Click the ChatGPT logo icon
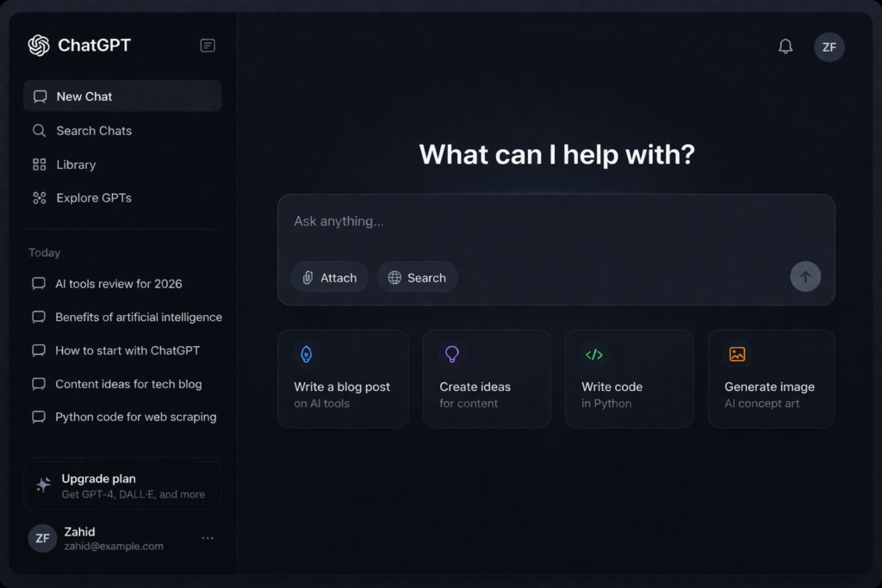Image resolution: width=882 pixels, height=588 pixels. (x=39, y=46)
